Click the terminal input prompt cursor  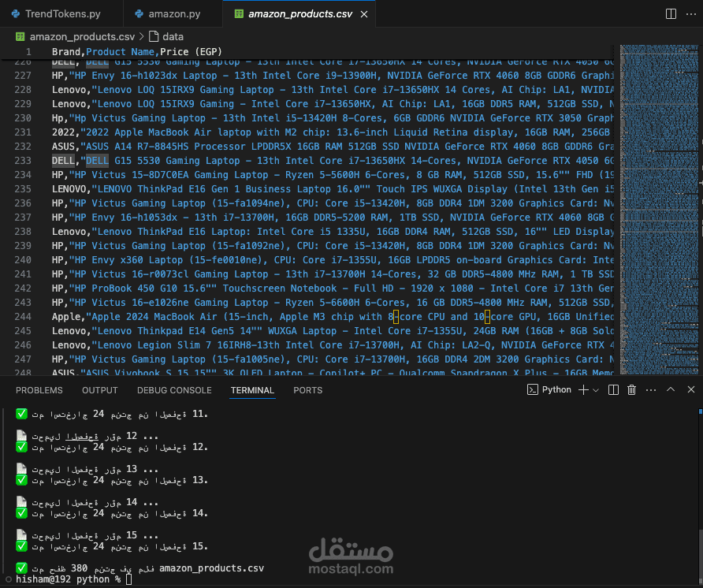(x=129, y=579)
